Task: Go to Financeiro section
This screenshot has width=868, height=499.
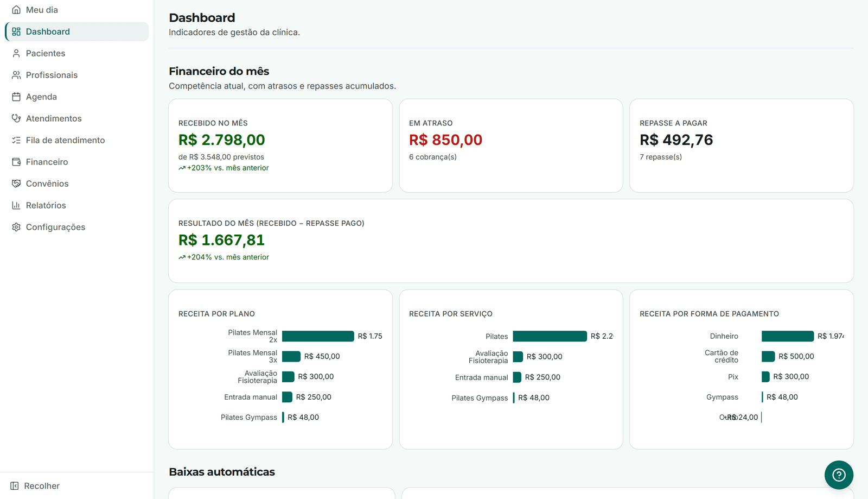Action: click(x=77, y=162)
